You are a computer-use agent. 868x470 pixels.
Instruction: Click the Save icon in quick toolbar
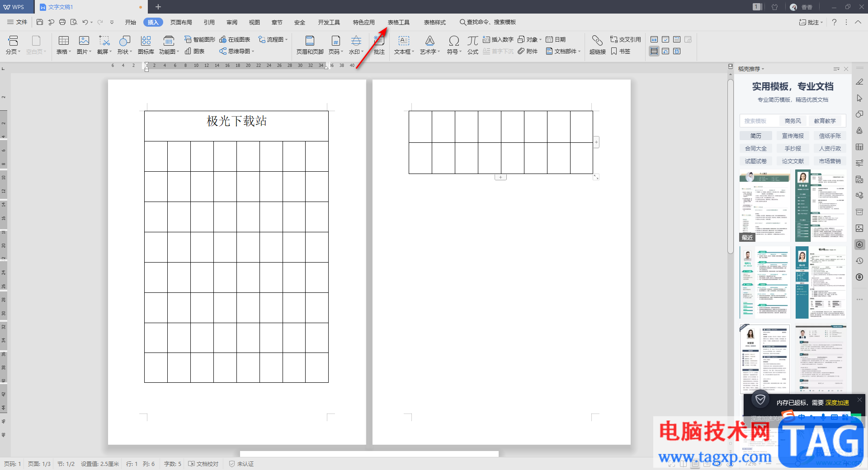(x=40, y=22)
